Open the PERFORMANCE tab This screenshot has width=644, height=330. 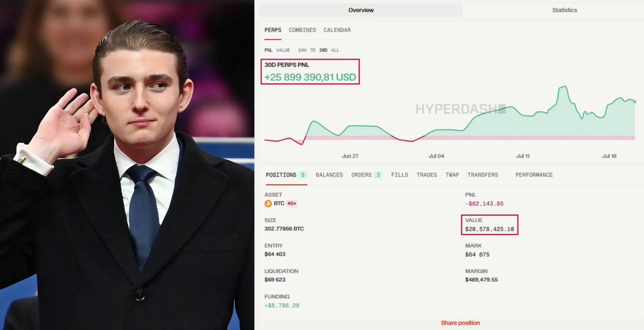click(x=534, y=175)
